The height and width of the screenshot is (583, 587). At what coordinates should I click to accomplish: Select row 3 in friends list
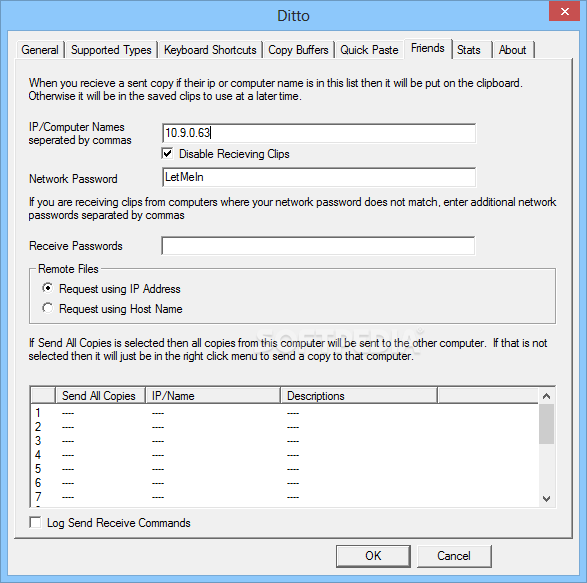point(285,441)
